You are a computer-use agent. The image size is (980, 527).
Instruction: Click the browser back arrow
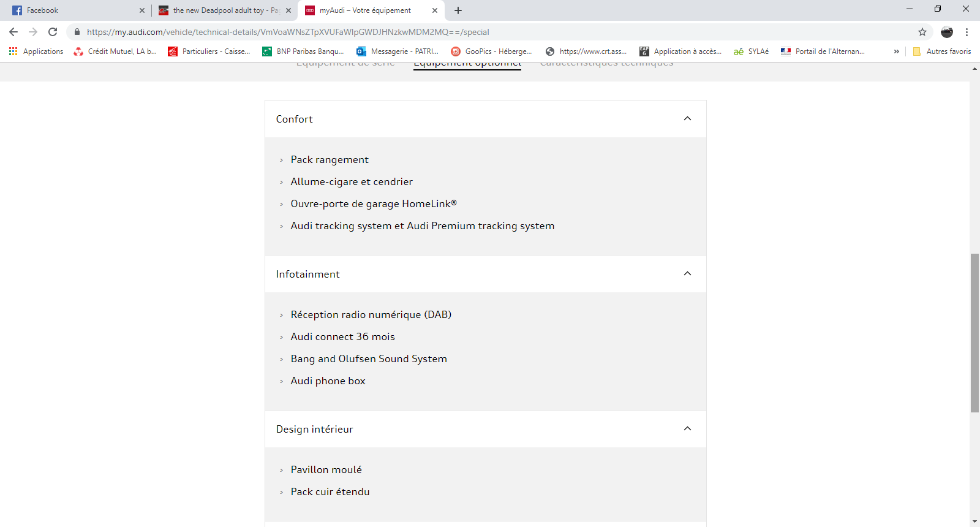pyautogui.click(x=13, y=32)
